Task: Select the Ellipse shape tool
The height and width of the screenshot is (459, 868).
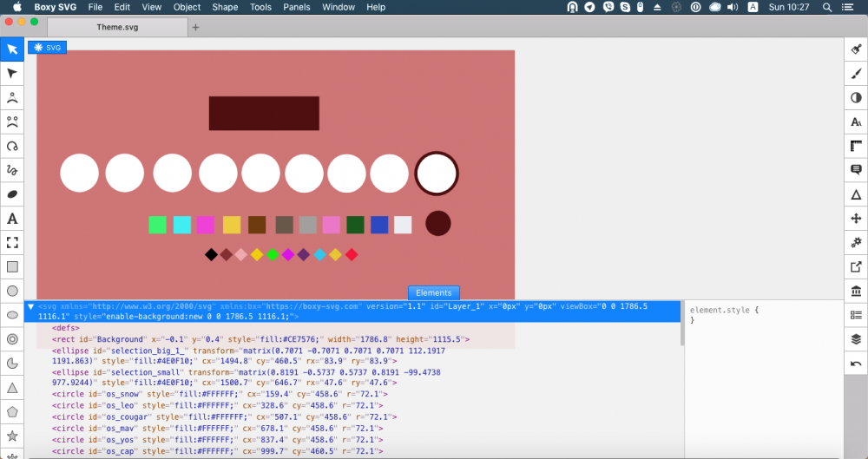Action: [x=12, y=315]
